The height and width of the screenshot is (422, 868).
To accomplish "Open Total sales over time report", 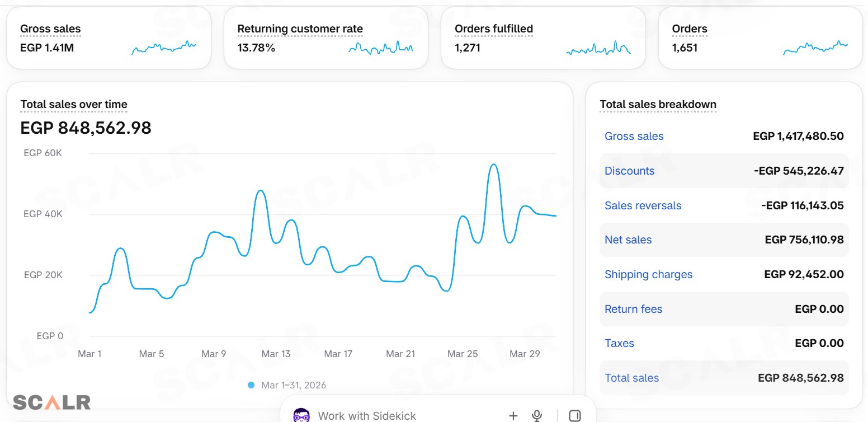I will pyautogui.click(x=74, y=104).
